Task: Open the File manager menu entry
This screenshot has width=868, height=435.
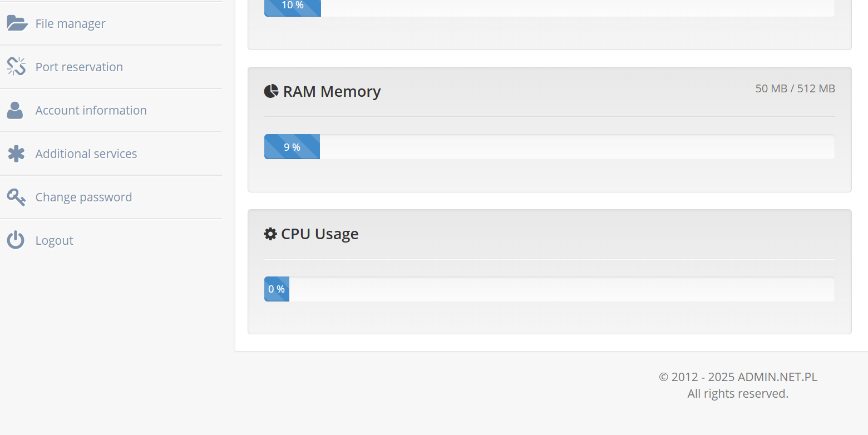Action: [x=111, y=23]
